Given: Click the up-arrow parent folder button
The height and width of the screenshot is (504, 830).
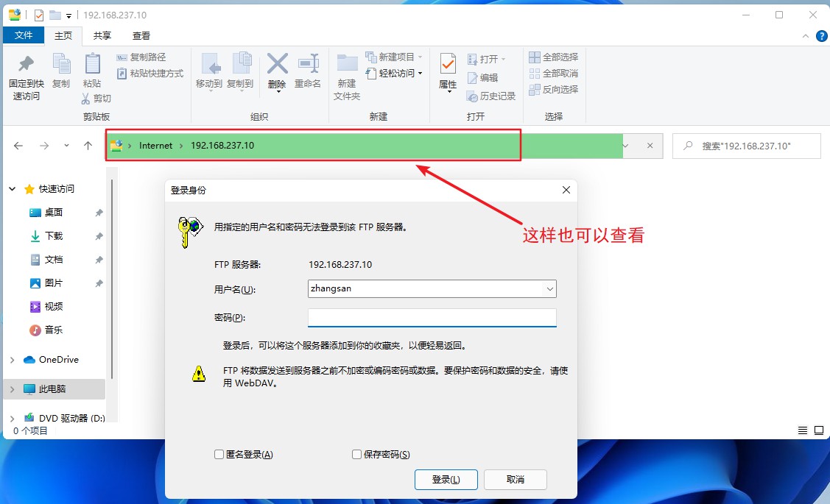Looking at the screenshot, I should (x=88, y=146).
